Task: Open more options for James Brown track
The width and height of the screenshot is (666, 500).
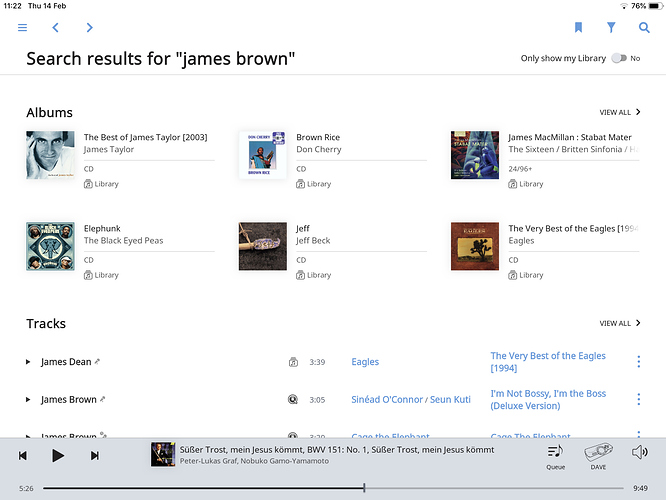Action: 638,399
